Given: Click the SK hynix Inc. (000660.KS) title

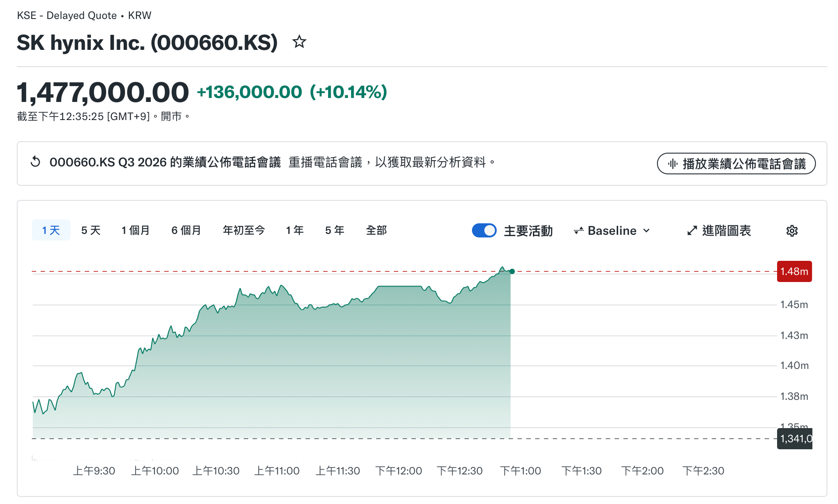Looking at the screenshot, I should (x=147, y=43).
